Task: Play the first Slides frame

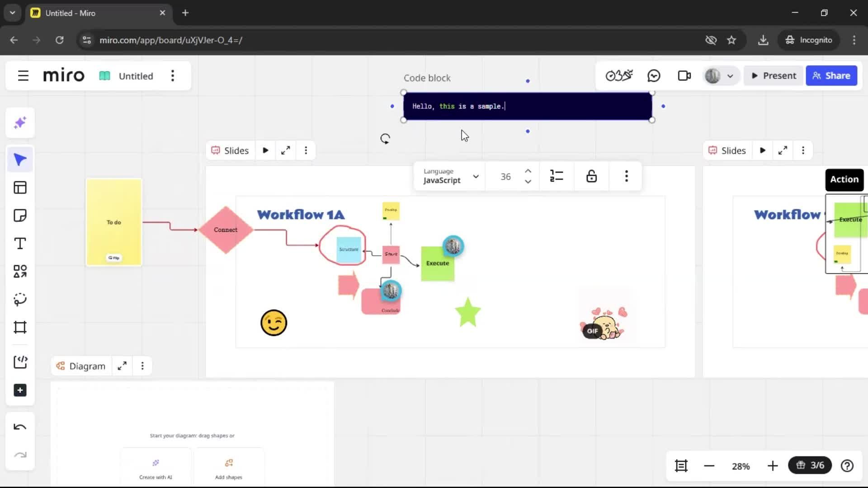Action: 265,150
